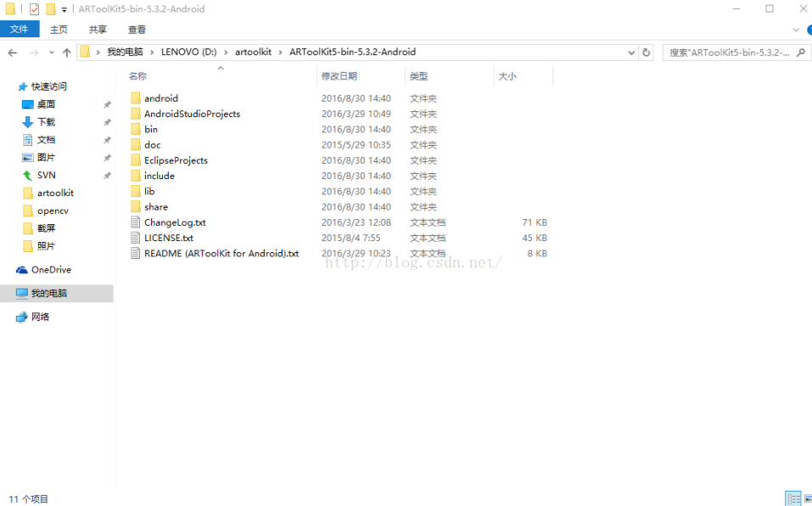
Task: Select LICENSE.txt file icon
Action: [136, 238]
